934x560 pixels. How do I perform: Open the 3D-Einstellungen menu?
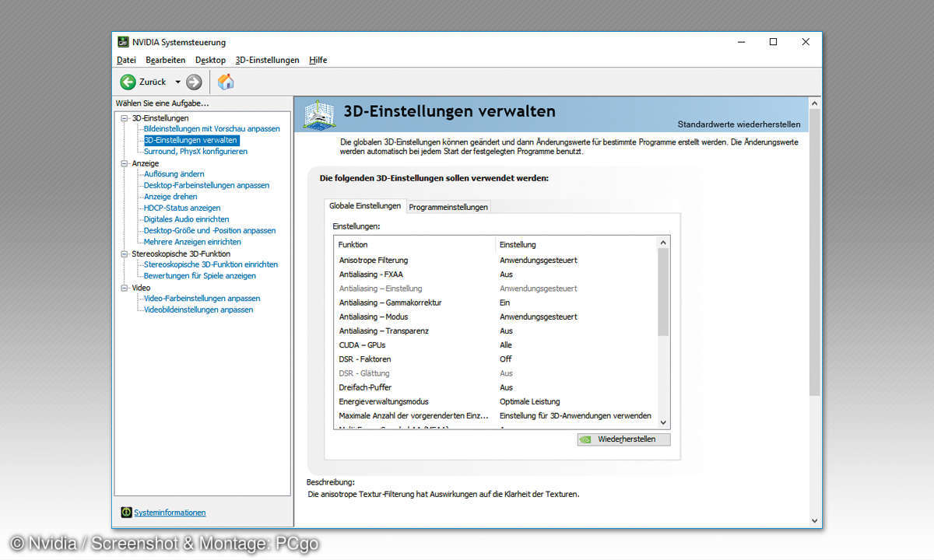[x=267, y=60]
